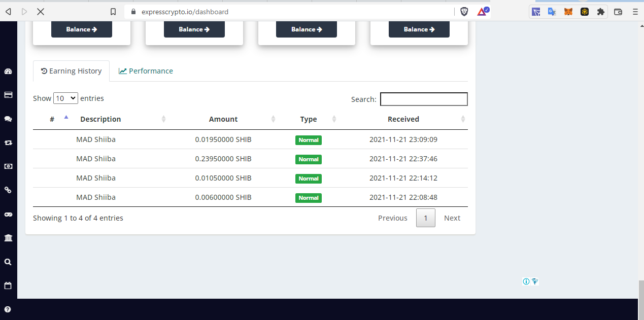Go to Next page of entries
Image resolution: width=644 pixels, height=320 pixels.
pyautogui.click(x=452, y=218)
